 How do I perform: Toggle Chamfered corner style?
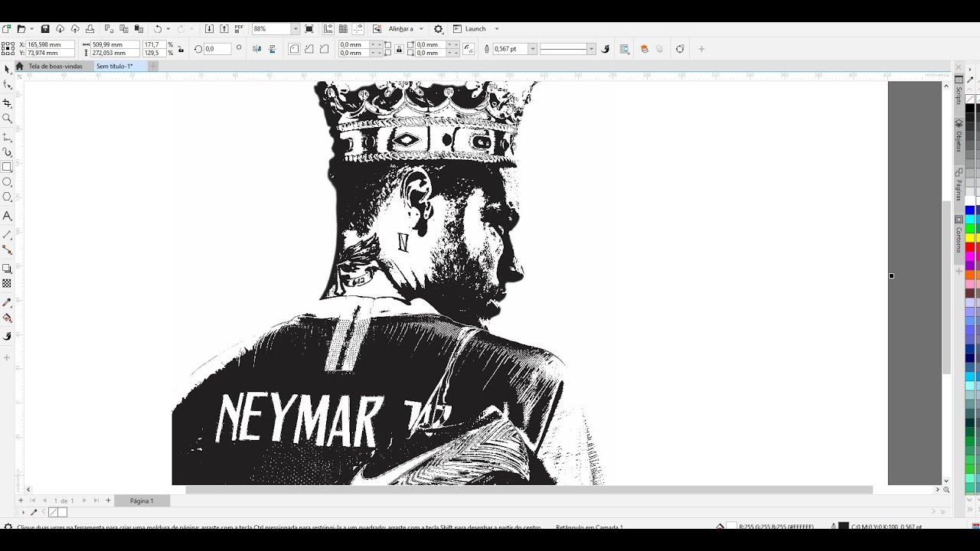[x=324, y=49]
